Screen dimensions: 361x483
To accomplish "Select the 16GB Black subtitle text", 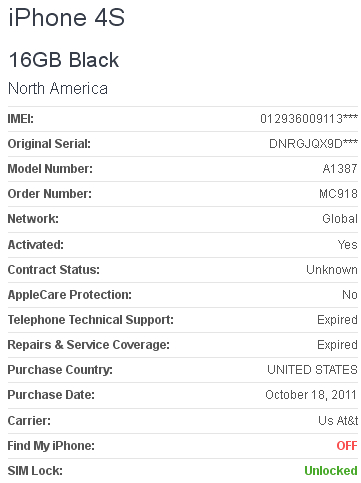I will (x=64, y=60).
